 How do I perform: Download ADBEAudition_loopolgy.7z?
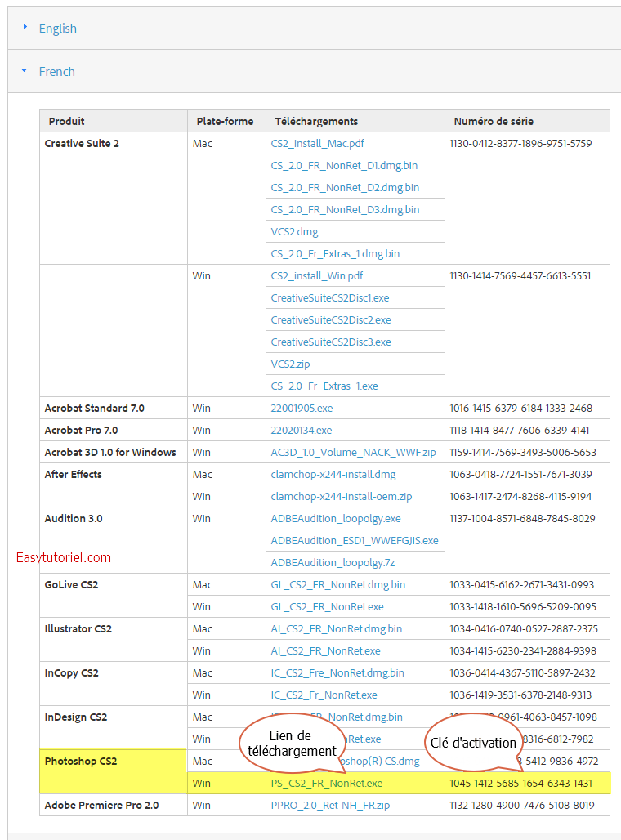(333, 562)
